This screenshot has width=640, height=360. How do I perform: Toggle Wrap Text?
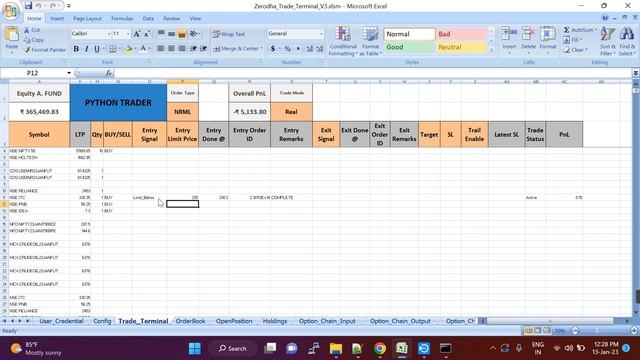click(x=229, y=34)
